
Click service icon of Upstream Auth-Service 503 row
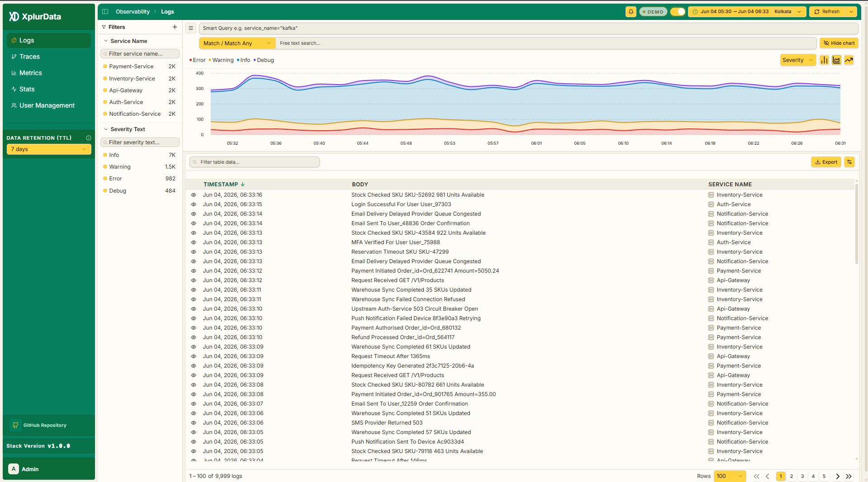(x=711, y=309)
